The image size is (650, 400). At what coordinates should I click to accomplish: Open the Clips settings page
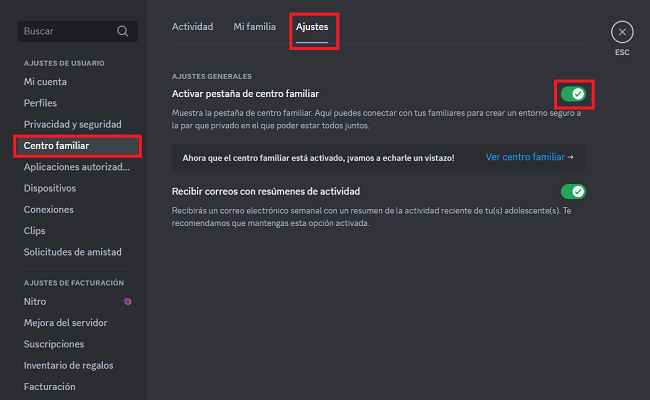(x=36, y=231)
